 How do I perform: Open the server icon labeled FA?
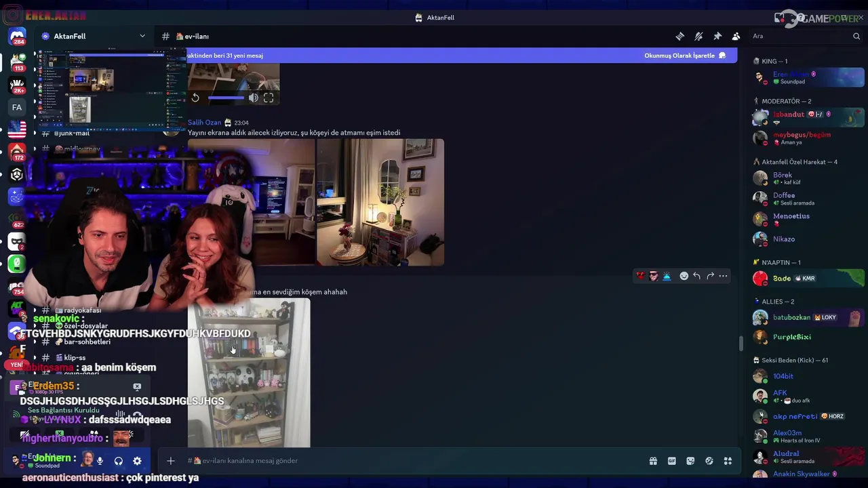click(x=17, y=107)
